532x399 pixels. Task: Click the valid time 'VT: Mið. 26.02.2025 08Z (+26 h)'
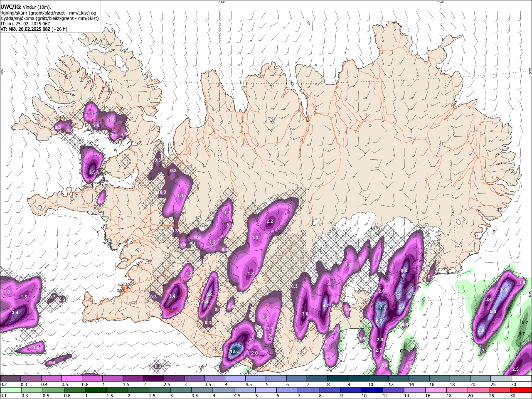[34, 29]
